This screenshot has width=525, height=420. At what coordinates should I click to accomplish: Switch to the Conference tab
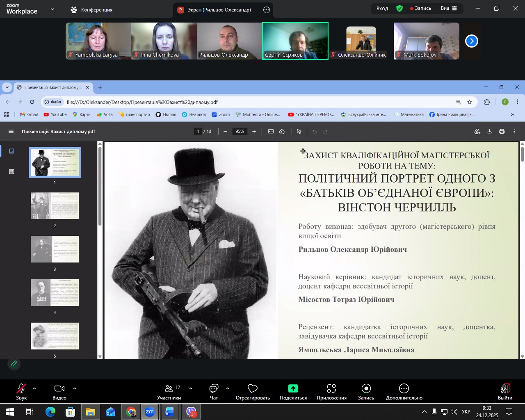click(91, 9)
